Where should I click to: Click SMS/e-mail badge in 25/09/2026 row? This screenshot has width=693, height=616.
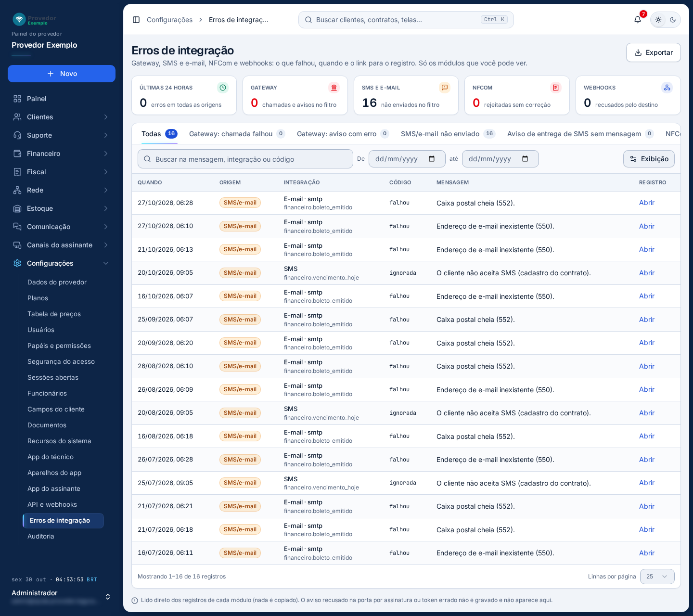(240, 320)
